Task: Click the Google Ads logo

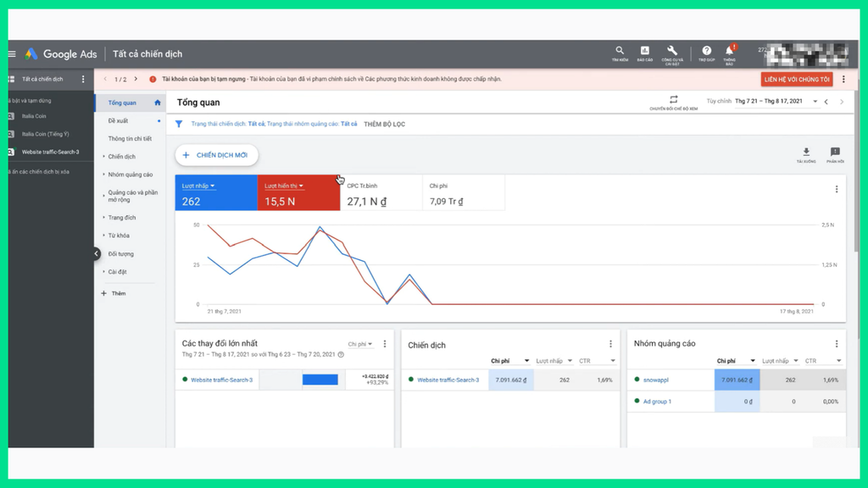Action: point(61,53)
